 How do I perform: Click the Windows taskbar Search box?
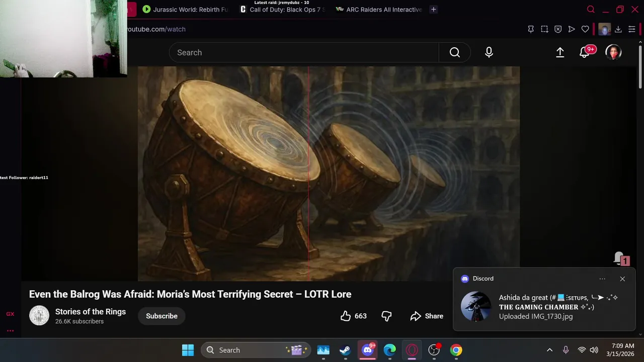point(256,350)
